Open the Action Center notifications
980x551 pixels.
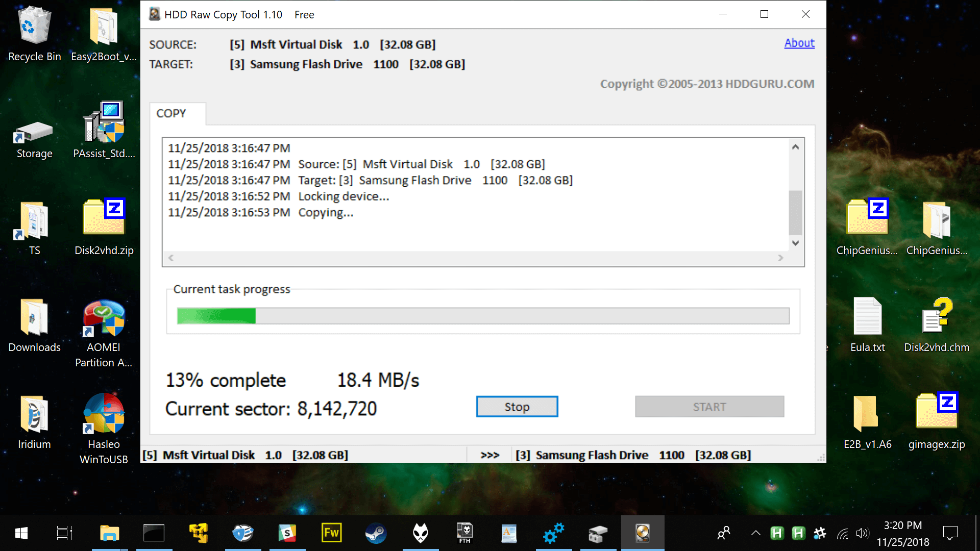point(950,533)
